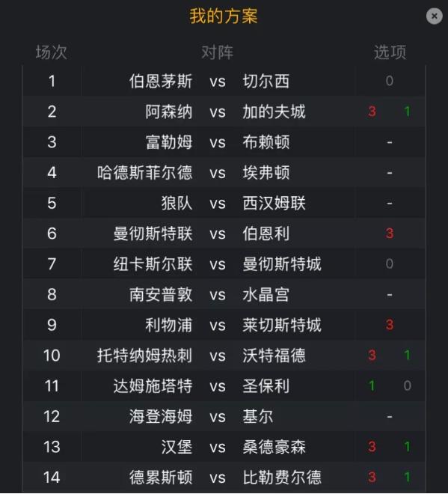
Task: Click the red 3 for 利物浦 match
Action: click(390, 325)
